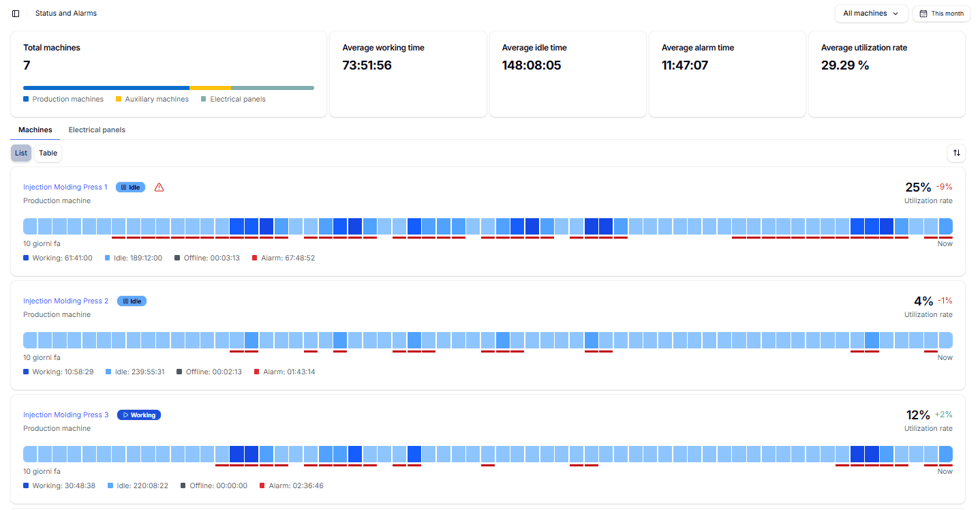Select the Machines tab

35,130
